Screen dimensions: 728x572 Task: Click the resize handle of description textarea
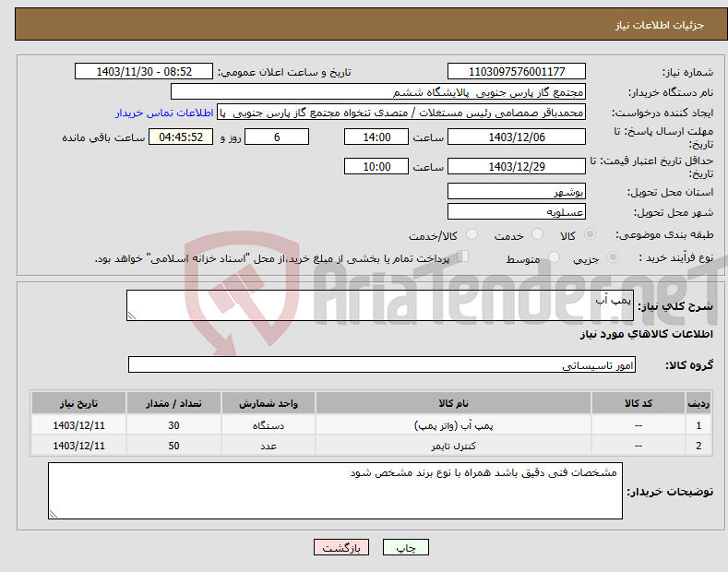click(x=132, y=316)
